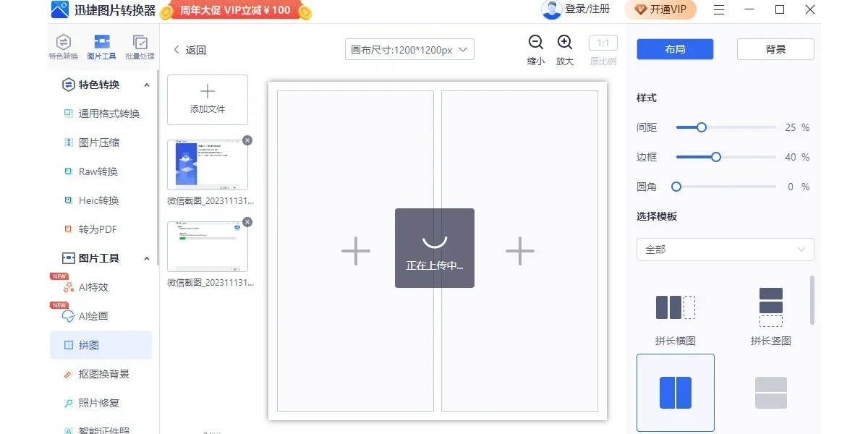This screenshot has width=868, height=434.
Task: Go back using the 返回 button
Action: (190, 50)
